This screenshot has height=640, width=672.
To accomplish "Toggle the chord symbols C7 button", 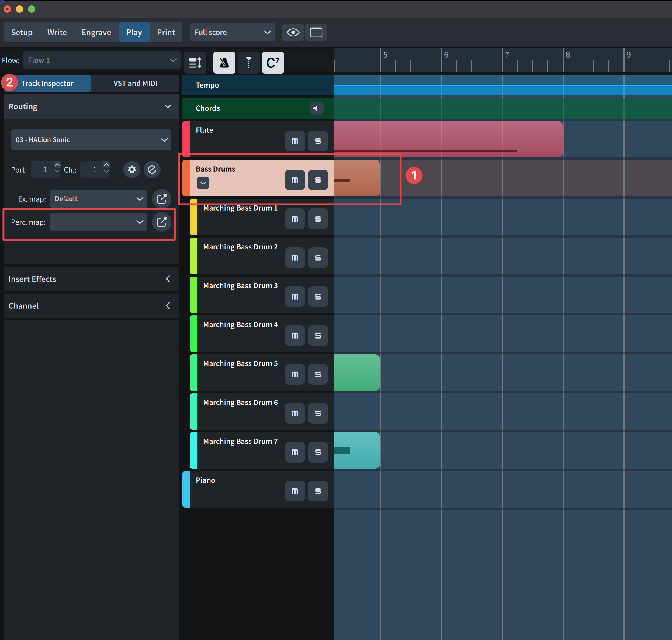I will point(272,63).
